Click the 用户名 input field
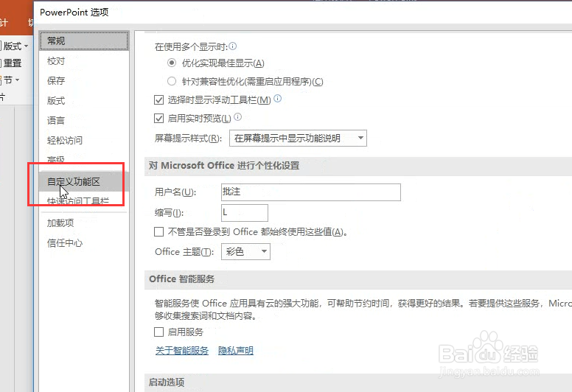 pyautogui.click(x=311, y=192)
